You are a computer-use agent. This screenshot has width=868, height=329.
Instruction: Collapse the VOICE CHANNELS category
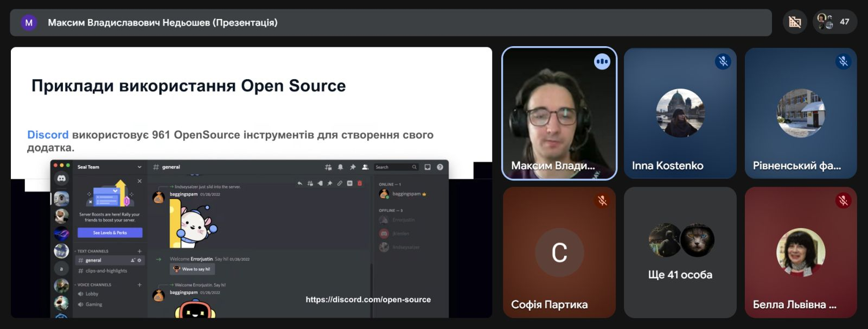(x=93, y=284)
